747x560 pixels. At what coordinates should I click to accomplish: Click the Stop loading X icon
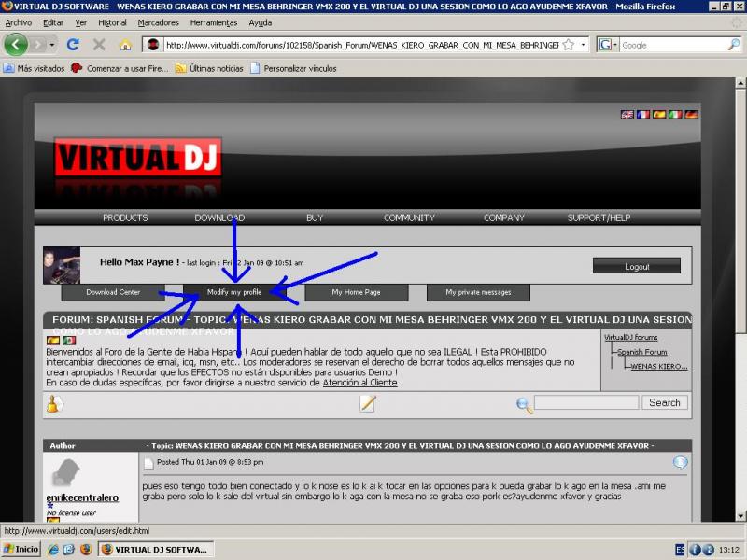pyautogui.click(x=99, y=45)
